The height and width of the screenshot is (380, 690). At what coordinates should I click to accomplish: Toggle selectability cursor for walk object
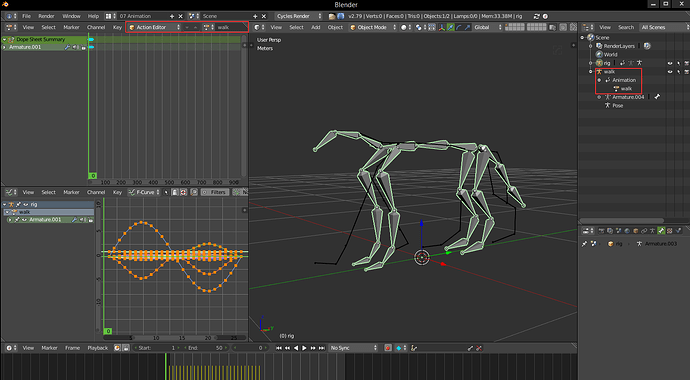pyautogui.click(x=679, y=72)
